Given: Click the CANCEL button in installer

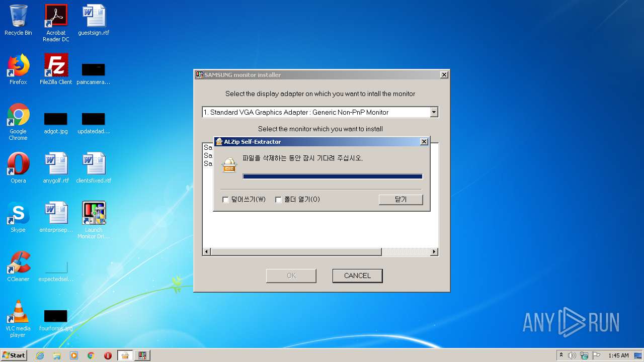Looking at the screenshot, I should 357,276.
